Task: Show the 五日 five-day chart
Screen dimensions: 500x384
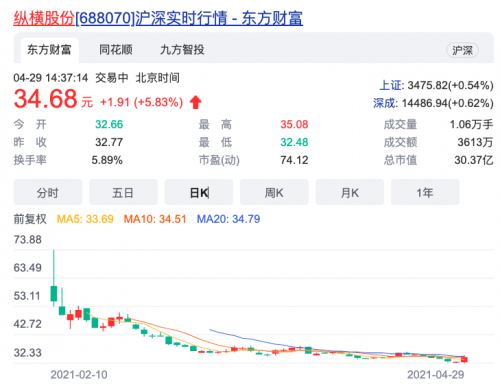Action: coord(123,192)
